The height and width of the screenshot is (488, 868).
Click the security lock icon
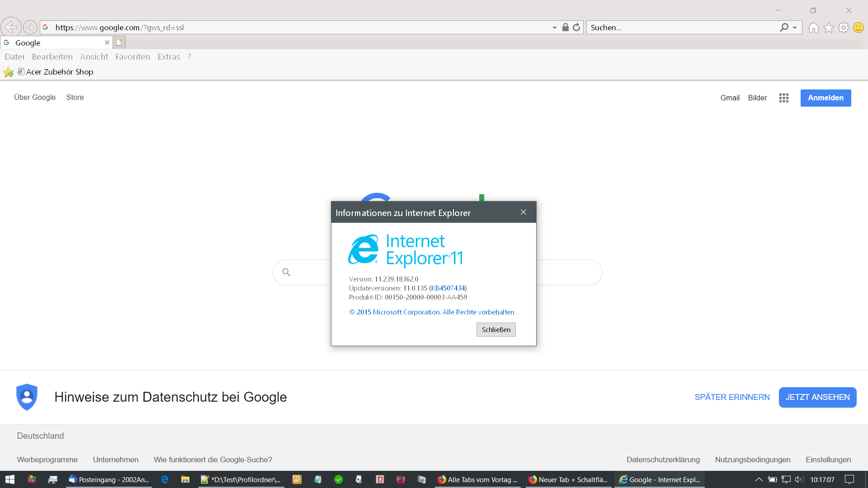565,27
